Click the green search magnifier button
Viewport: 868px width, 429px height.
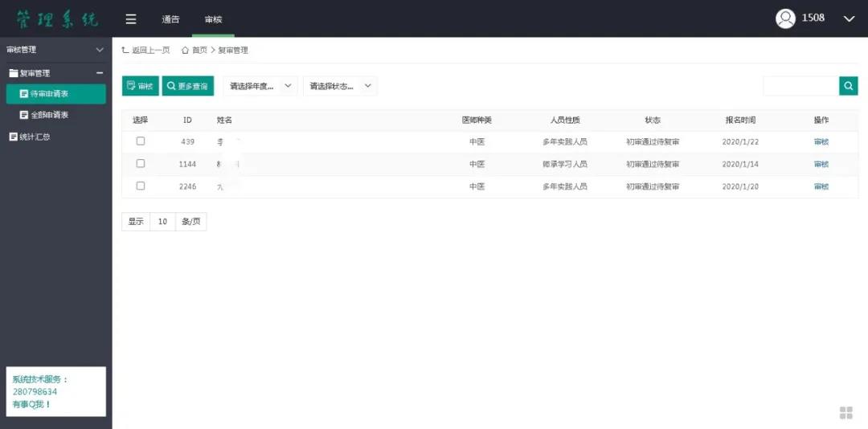(x=848, y=86)
